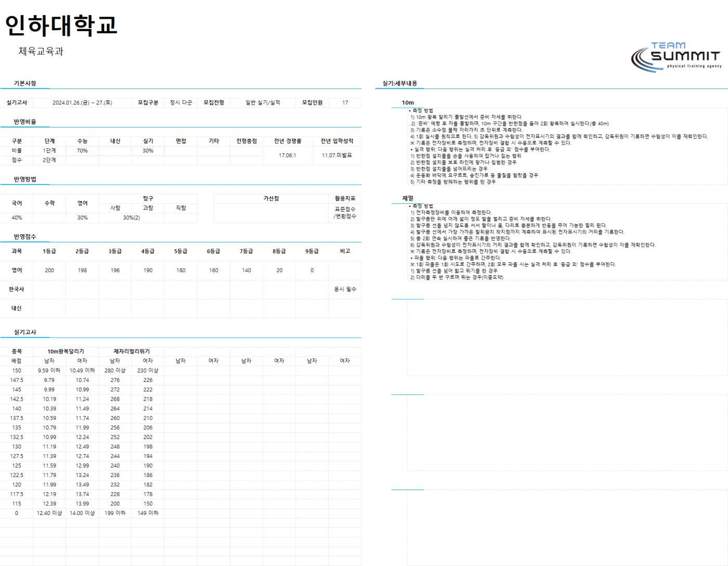Click the shuttle run time 12.49
The width and height of the screenshot is (728, 566).
pos(82,446)
